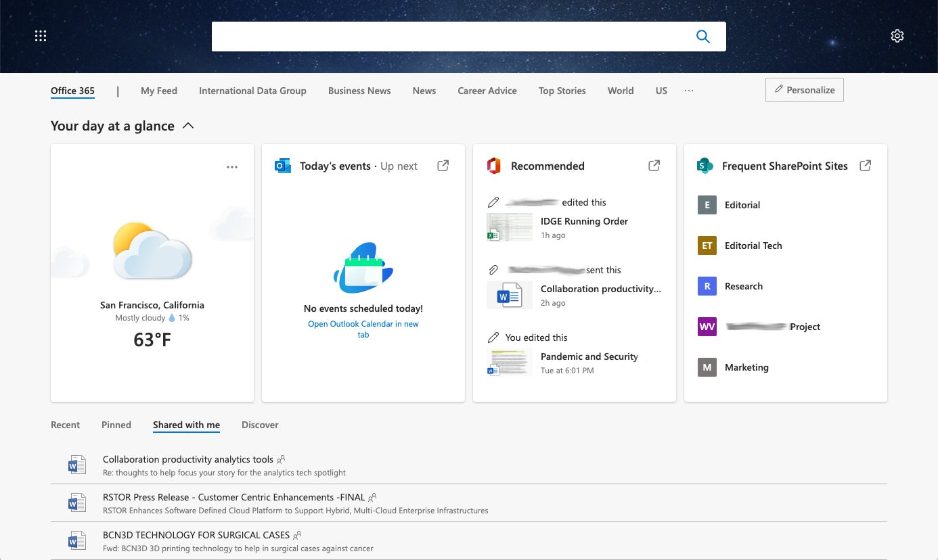This screenshot has width=938, height=560.
Task: Click inside the search box
Action: (x=468, y=37)
